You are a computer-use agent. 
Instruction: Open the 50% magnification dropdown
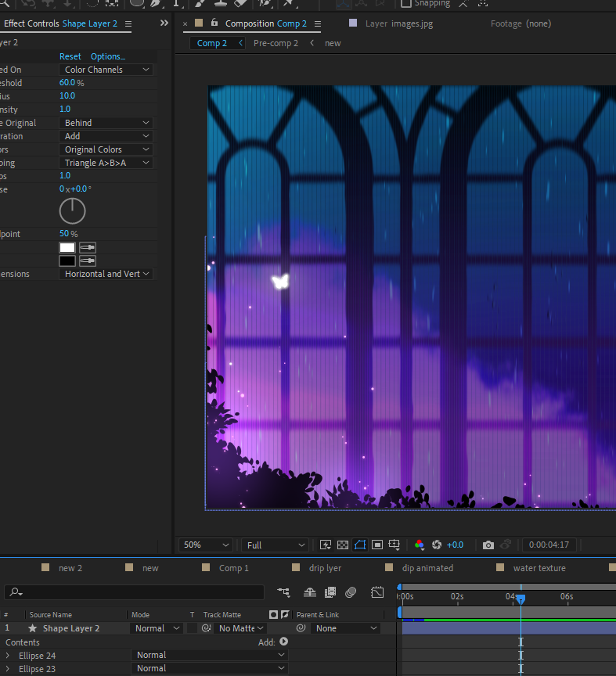click(x=206, y=545)
